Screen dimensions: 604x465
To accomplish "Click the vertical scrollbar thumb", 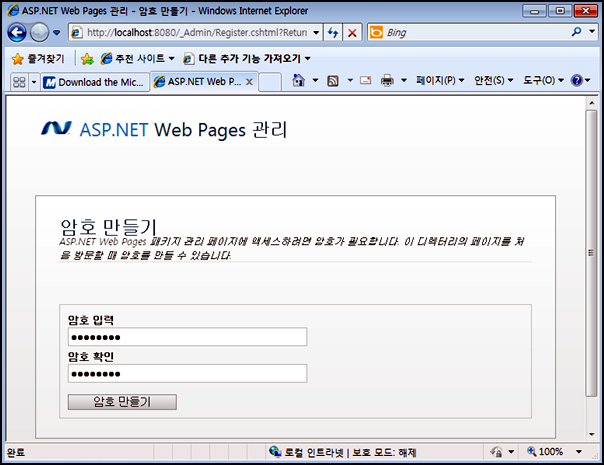I will [x=591, y=253].
